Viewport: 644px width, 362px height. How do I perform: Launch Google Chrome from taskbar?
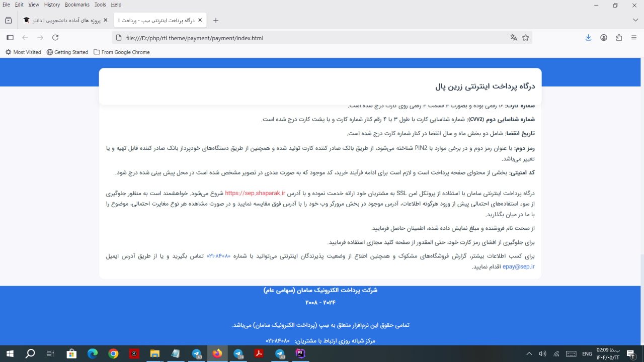[x=113, y=353]
